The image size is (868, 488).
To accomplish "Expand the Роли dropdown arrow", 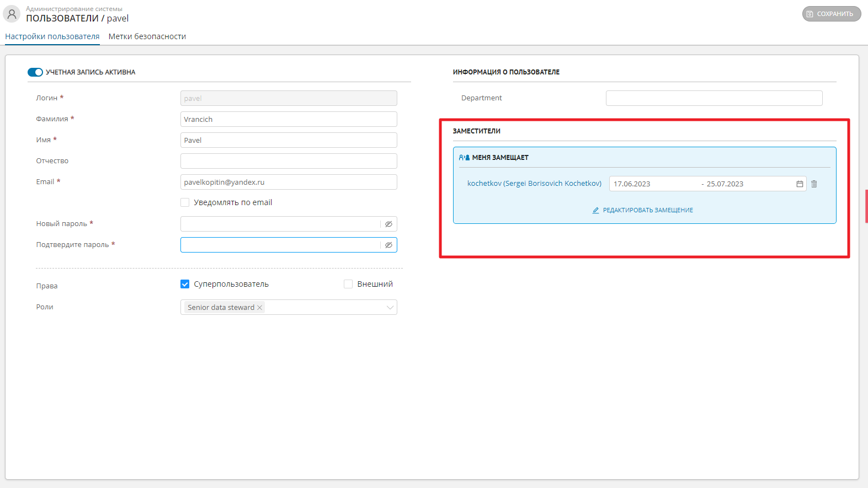I will [390, 307].
